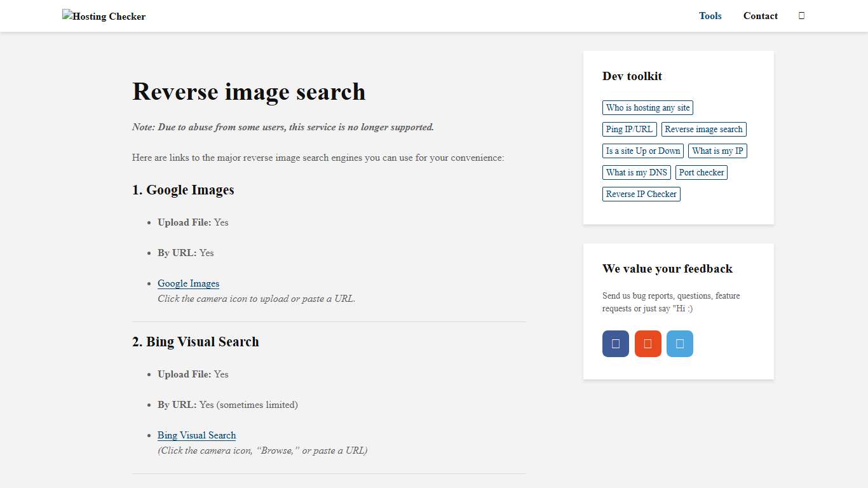Click the light blue Twitter icon
Screen dimensions: 868x488
tap(680, 343)
